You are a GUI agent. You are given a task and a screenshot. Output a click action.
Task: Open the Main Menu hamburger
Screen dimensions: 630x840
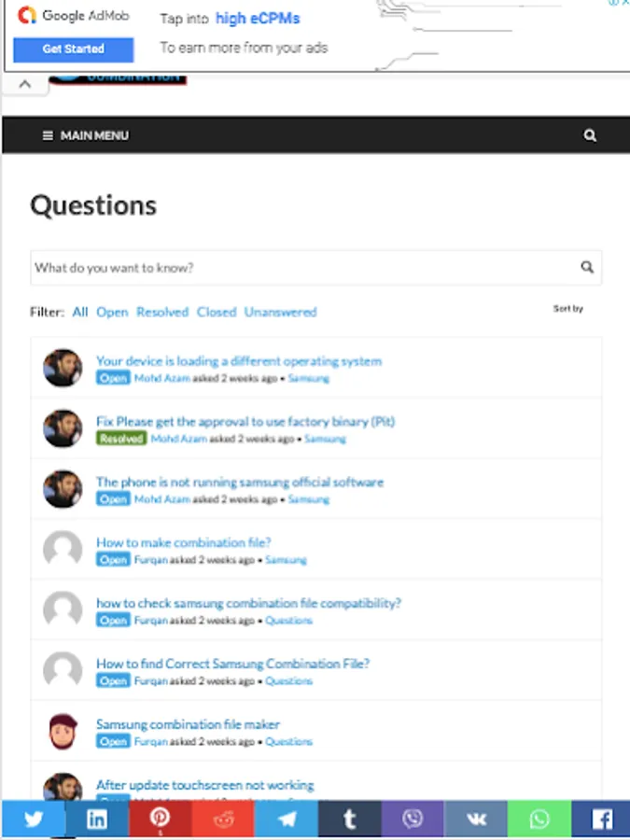click(85, 135)
